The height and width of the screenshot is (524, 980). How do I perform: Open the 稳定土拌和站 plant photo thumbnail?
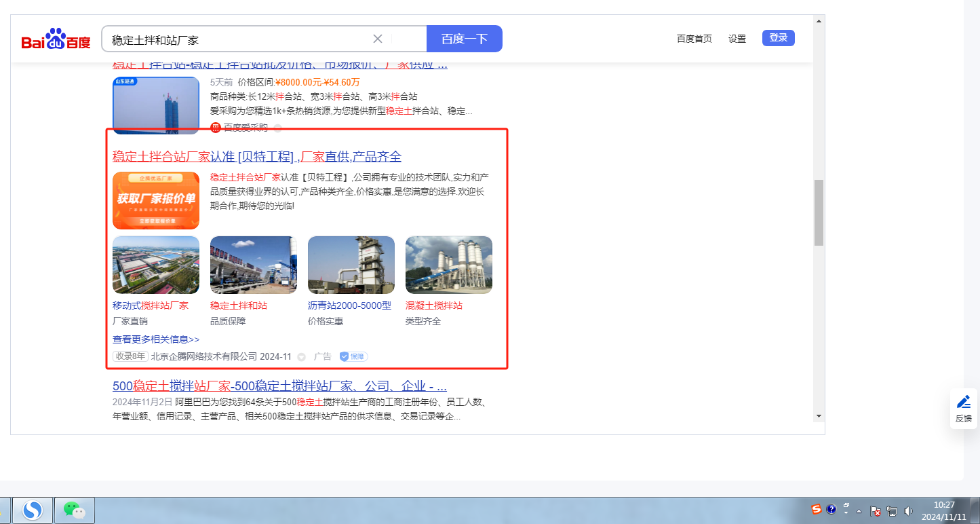click(254, 265)
